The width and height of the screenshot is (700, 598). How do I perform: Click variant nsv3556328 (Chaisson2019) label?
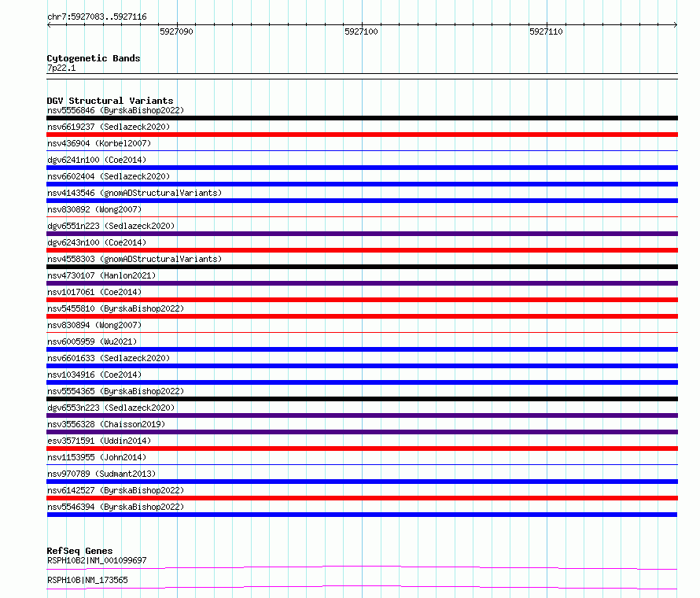coord(106,424)
